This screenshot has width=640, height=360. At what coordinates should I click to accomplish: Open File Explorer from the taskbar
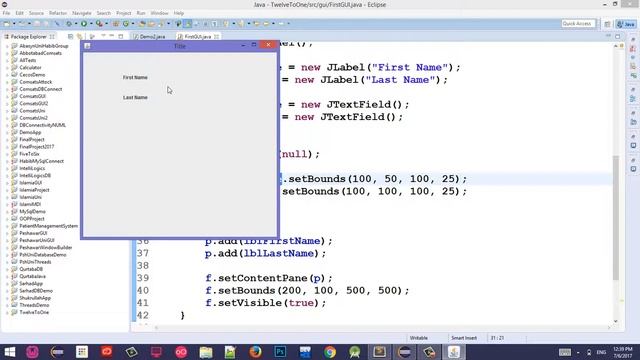(206, 352)
